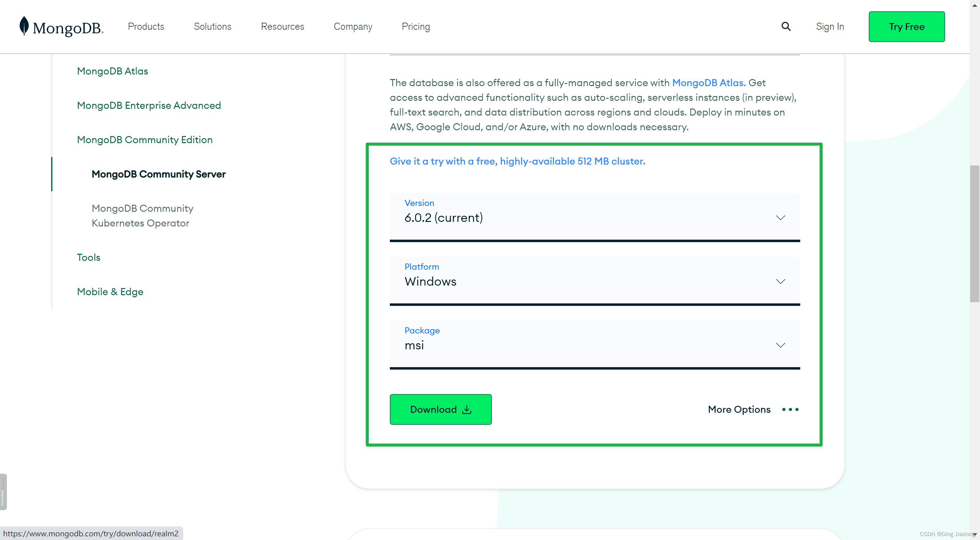Select MongoDB Atlas in sidebar
The height and width of the screenshot is (540, 980).
[112, 71]
